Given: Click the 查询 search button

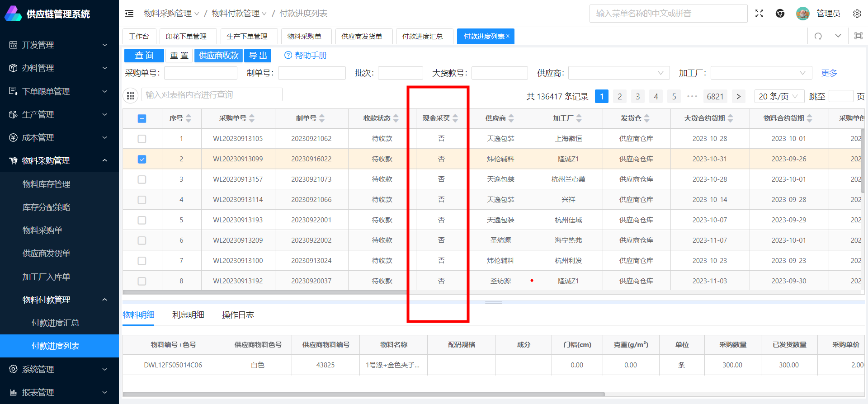Looking at the screenshot, I should pyautogui.click(x=144, y=56).
